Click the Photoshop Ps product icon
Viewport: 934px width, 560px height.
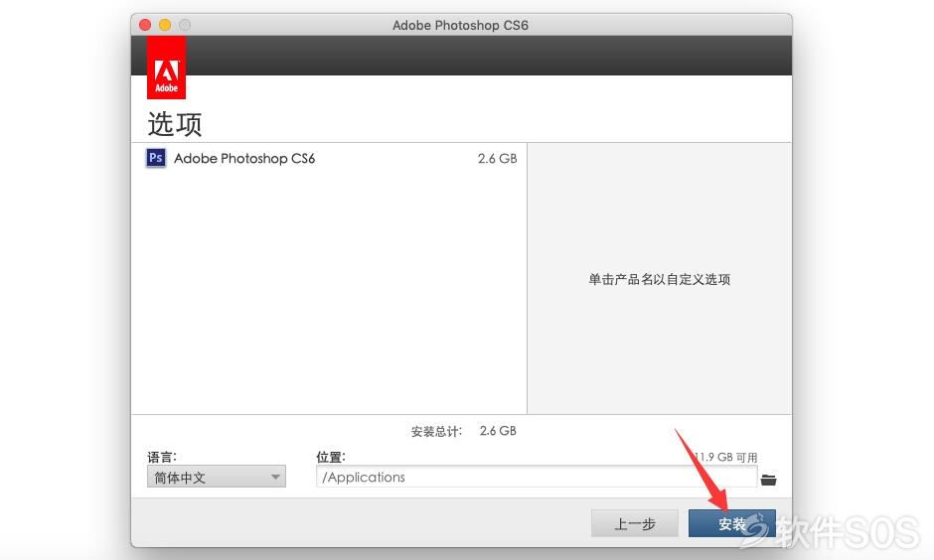(x=156, y=158)
